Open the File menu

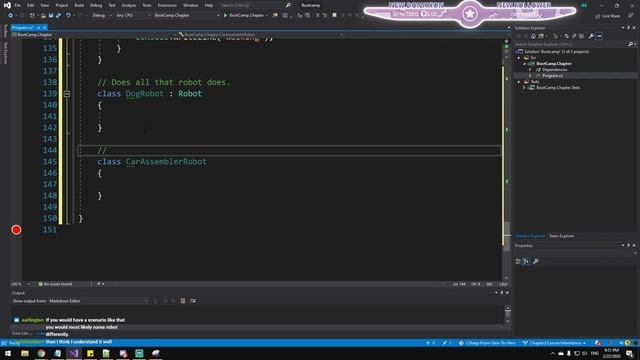tap(18, 5)
